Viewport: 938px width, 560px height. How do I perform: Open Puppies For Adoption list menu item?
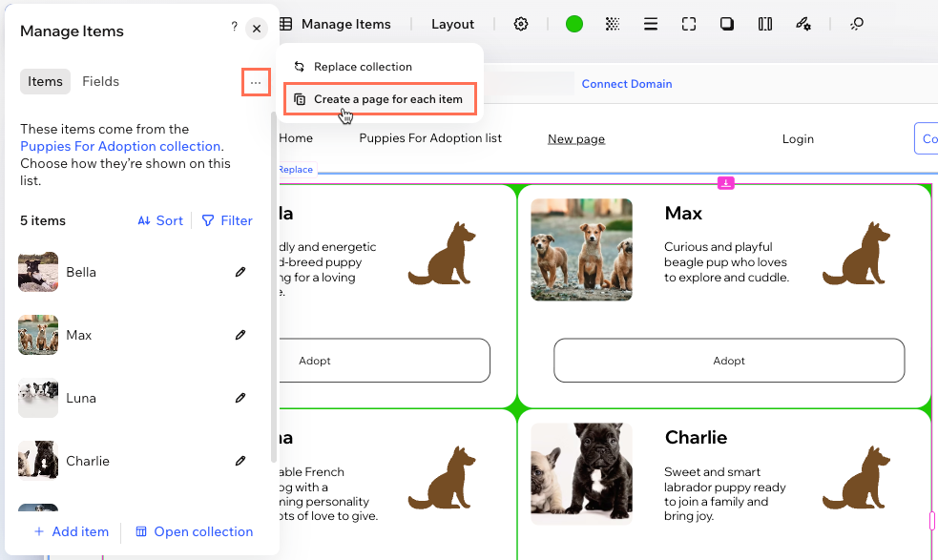[430, 138]
